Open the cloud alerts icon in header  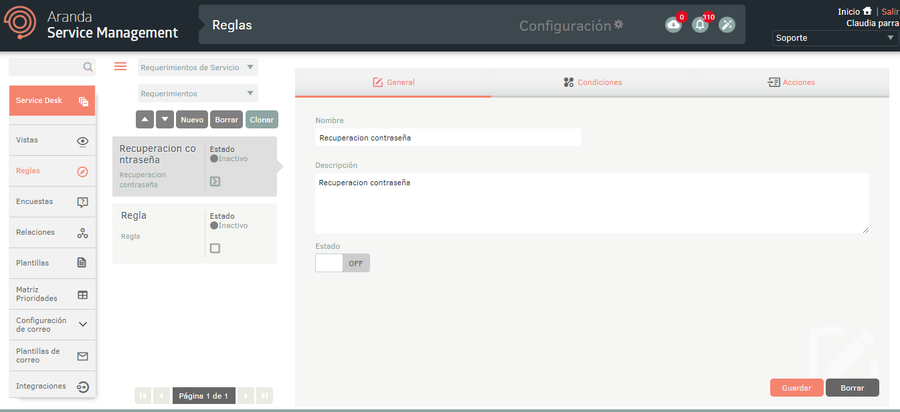[x=673, y=25]
